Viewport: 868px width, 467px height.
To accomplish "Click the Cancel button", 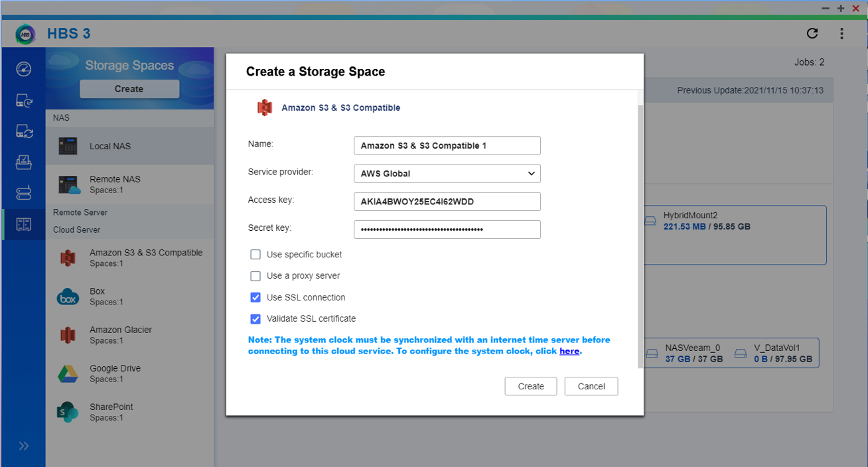I will [591, 387].
